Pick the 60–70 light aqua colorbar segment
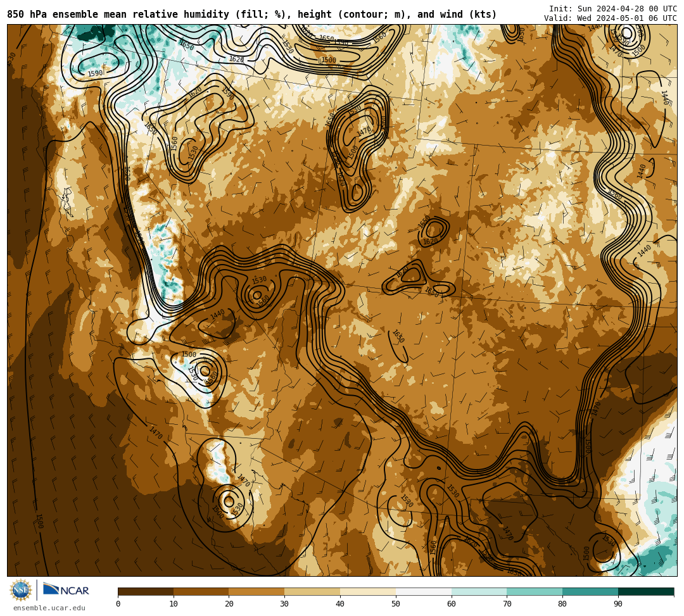 pos(479,591)
